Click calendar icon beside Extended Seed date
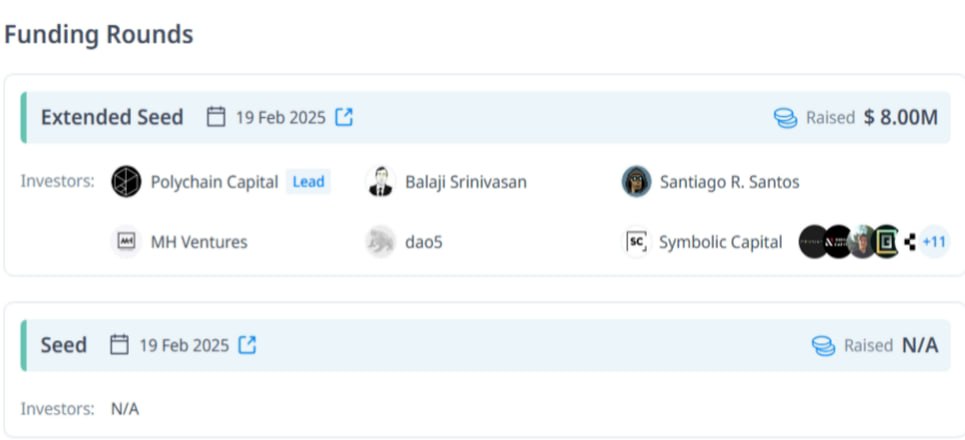 [x=216, y=117]
